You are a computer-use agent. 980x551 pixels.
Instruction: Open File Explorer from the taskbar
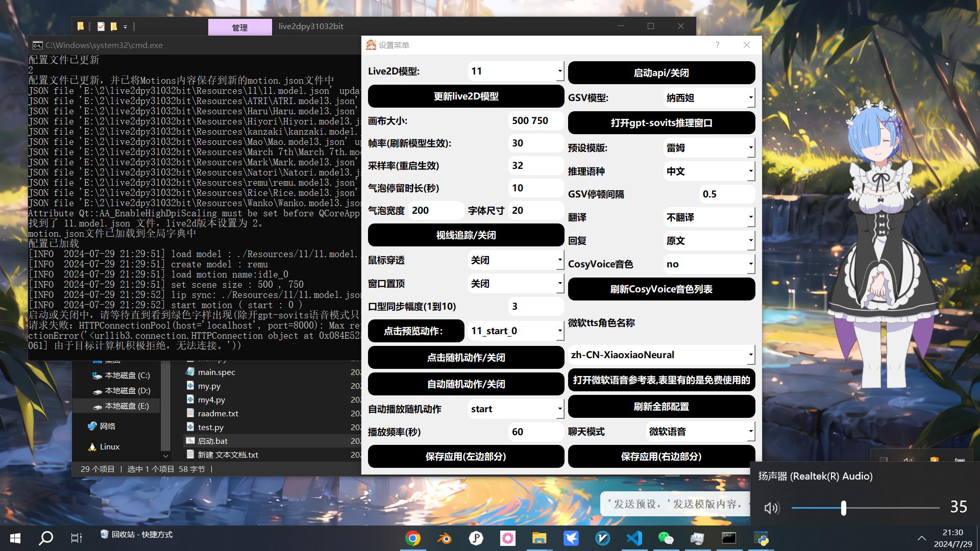coord(540,538)
